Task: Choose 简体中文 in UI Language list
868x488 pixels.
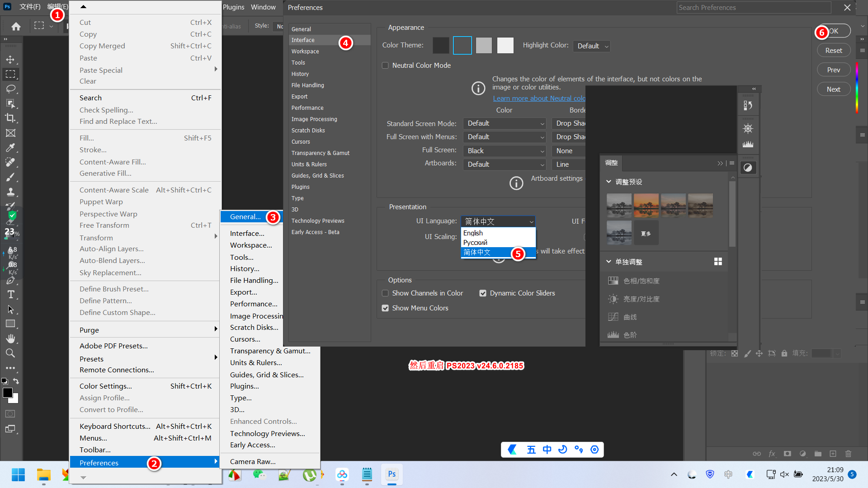Action: click(498, 252)
